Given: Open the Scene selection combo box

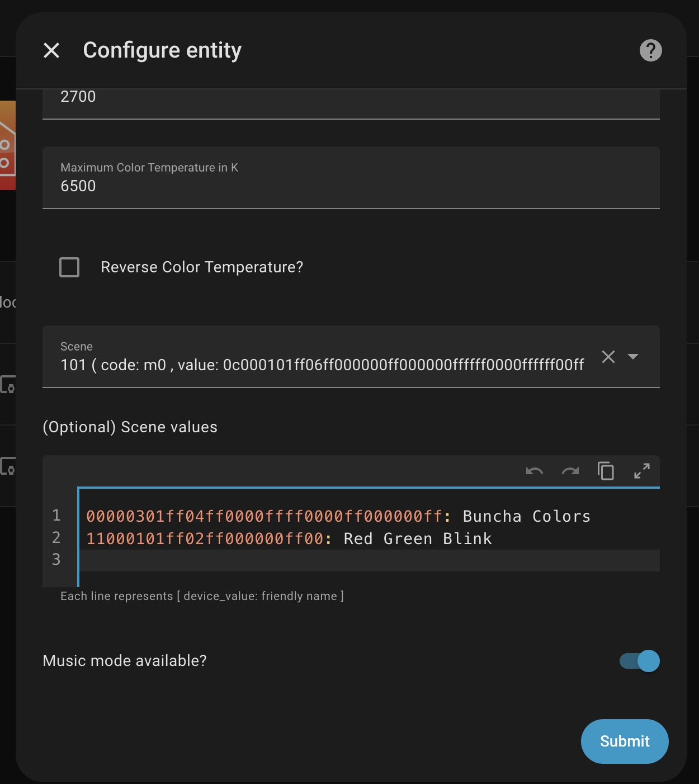Looking at the screenshot, I should (x=322, y=357).
